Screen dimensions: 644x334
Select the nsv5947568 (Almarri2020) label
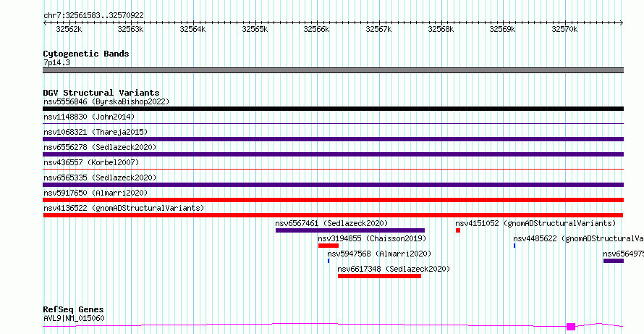tap(379, 254)
